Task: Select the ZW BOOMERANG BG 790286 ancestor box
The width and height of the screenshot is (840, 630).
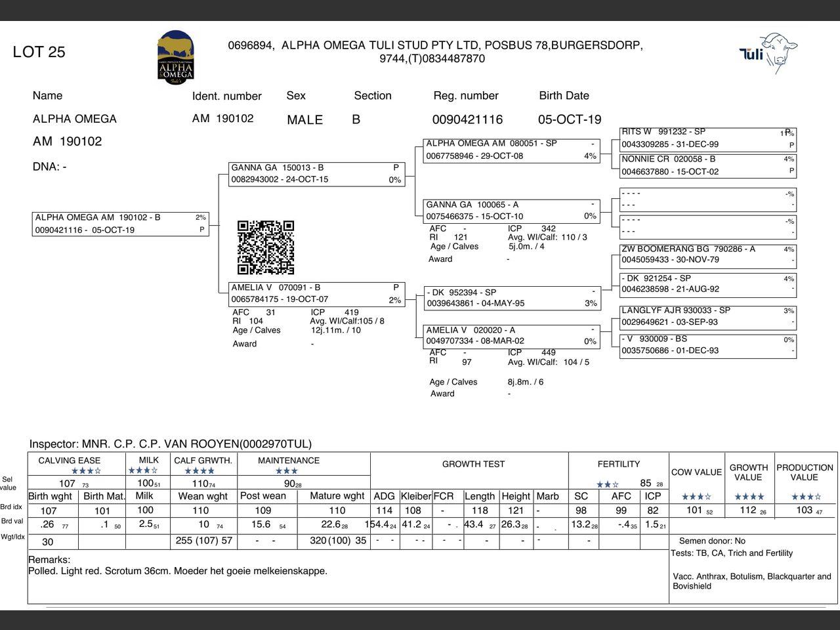Action: pyautogui.click(x=707, y=255)
